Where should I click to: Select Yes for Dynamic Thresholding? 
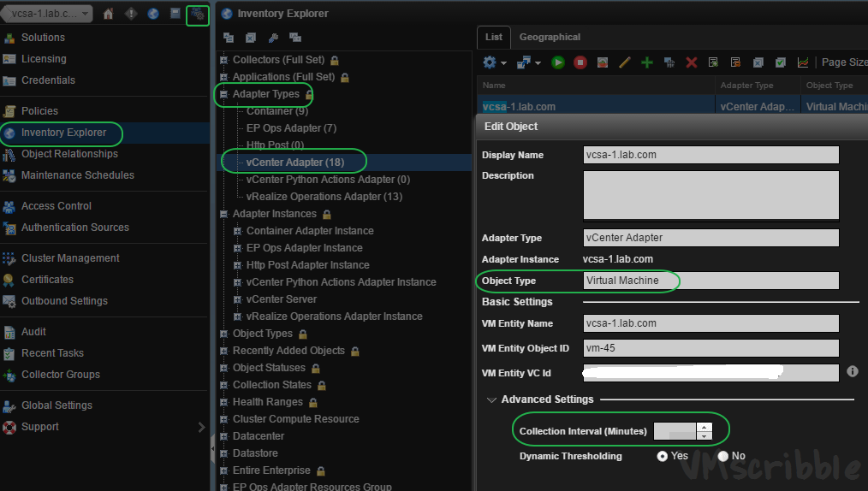pos(662,456)
